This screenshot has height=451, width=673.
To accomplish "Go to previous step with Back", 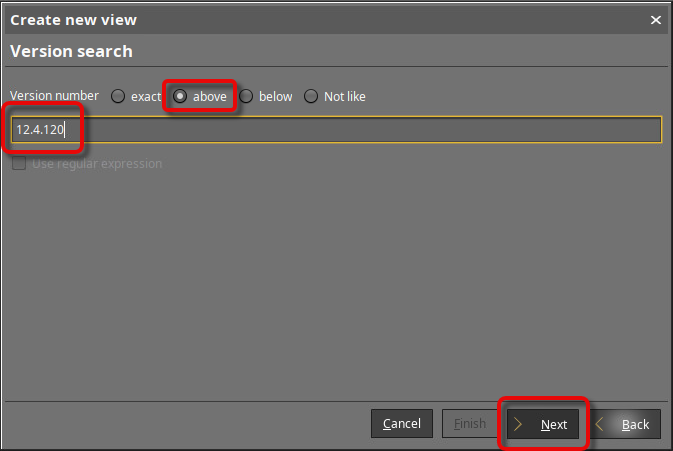I will click(x=624, y=424).
